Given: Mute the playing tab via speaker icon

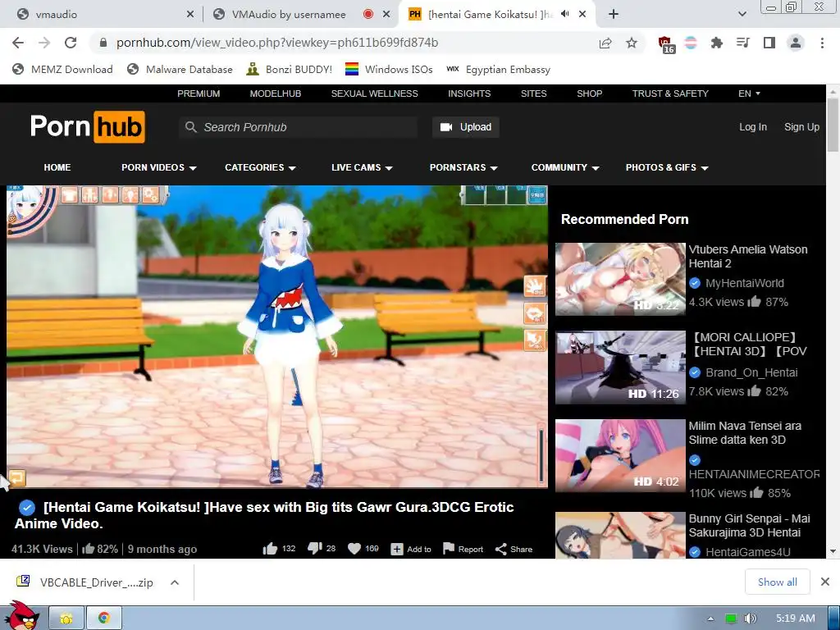Looking at the screenshot, I should pos(565,15).
